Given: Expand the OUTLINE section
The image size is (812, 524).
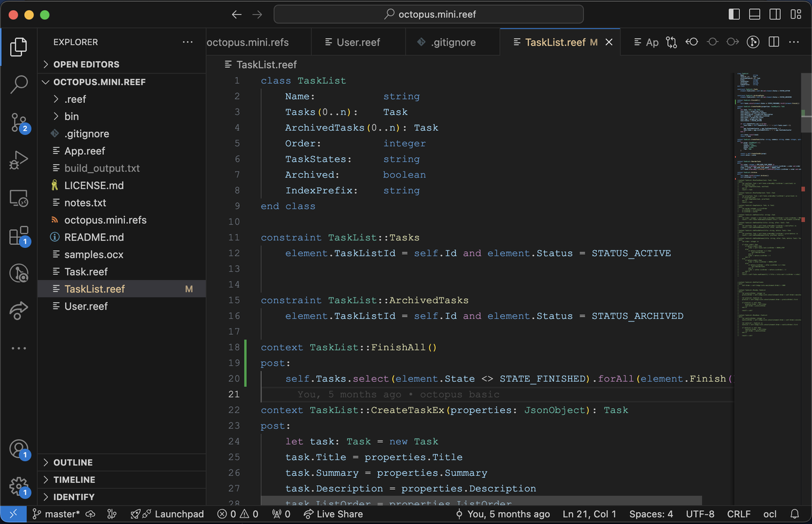Looking at the screenshot, I should point(122,462).
